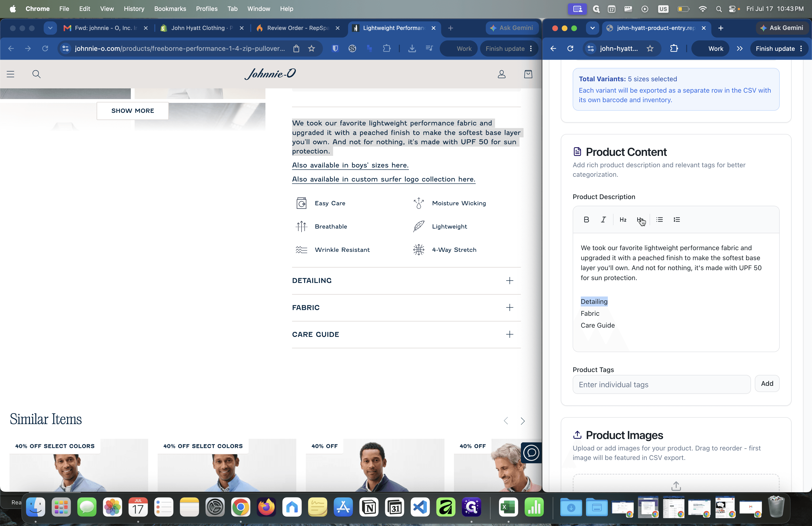Insert numbered list in description editor
This screenshot has width=812, height=526.
[x=677, y=220]
